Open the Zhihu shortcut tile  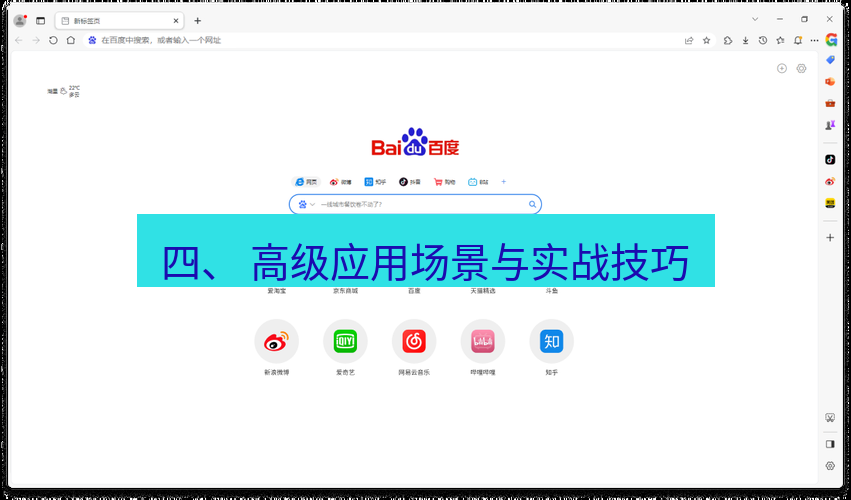pyautogui.click(x=551, y=342)
